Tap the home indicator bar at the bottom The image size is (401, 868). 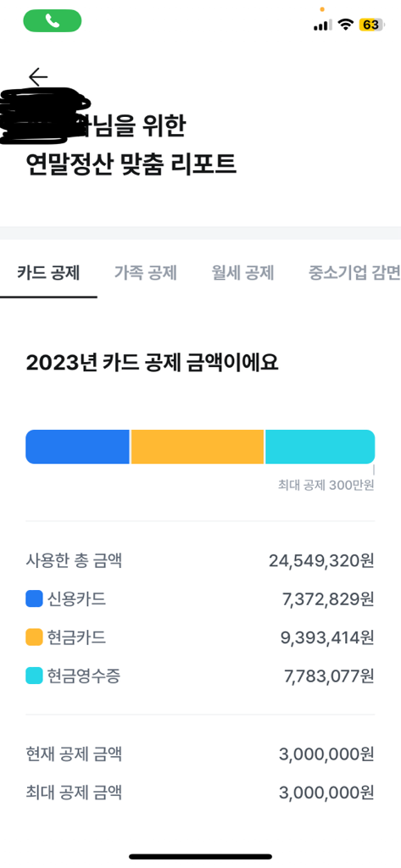point(200,856)
